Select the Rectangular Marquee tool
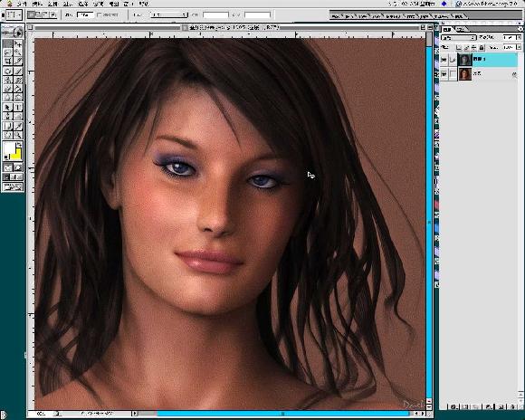 click(7, 43)
